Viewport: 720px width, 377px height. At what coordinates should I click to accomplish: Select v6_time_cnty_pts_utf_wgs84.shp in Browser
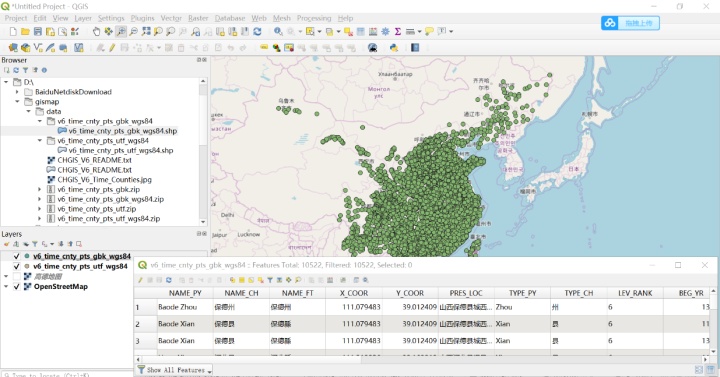pyautogui.click(x=121, y=150)
